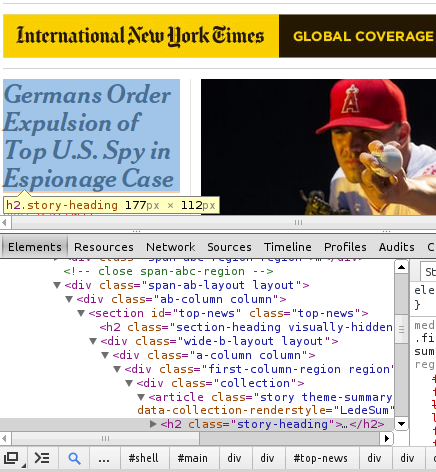Collapse the section top-news node
Viewport: 436px width, 472px height.
click(x=81, y=313)
